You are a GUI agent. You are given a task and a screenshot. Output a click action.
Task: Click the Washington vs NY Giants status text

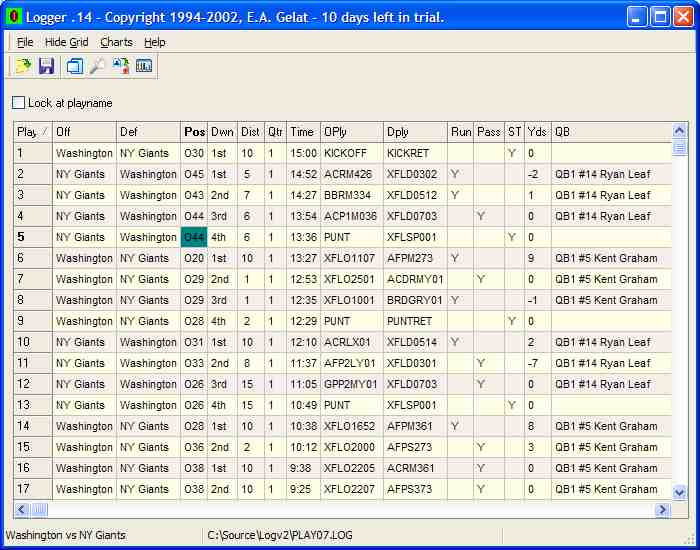[x=66, y=535]
